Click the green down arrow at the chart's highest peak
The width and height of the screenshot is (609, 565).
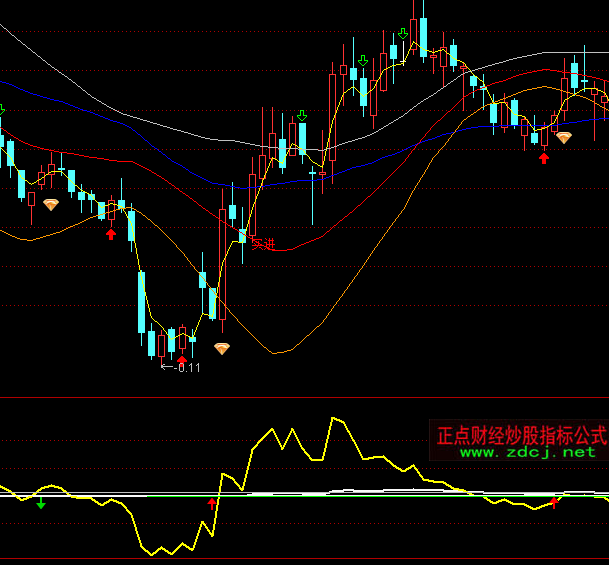(x=403, y=34)
